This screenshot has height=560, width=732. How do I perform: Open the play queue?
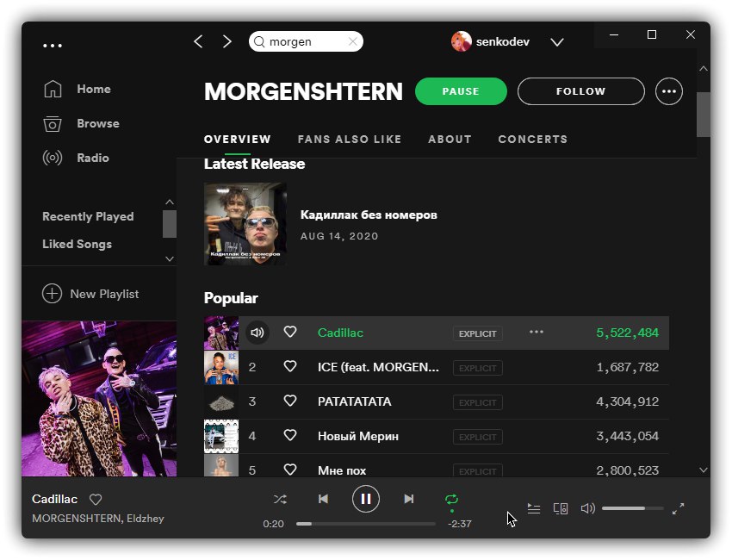pyautogui.click(x=534, y=508)
